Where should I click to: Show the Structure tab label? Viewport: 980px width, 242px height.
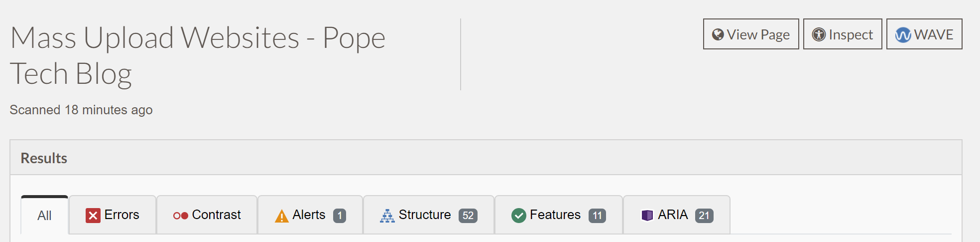(425, 215)
